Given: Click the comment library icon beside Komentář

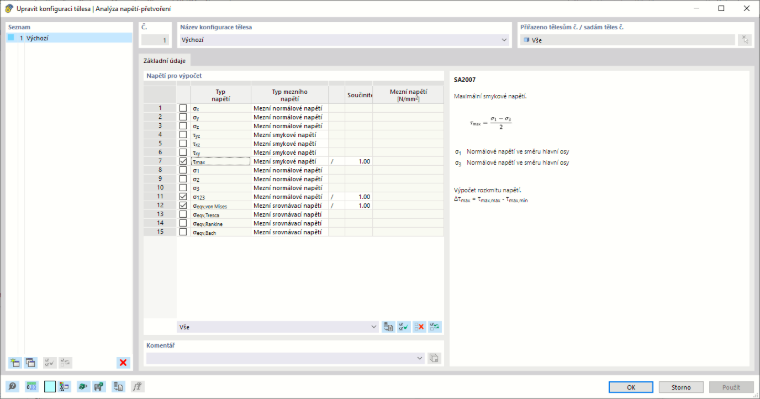Looking at the screenshot, I should (x=434, y=358).
